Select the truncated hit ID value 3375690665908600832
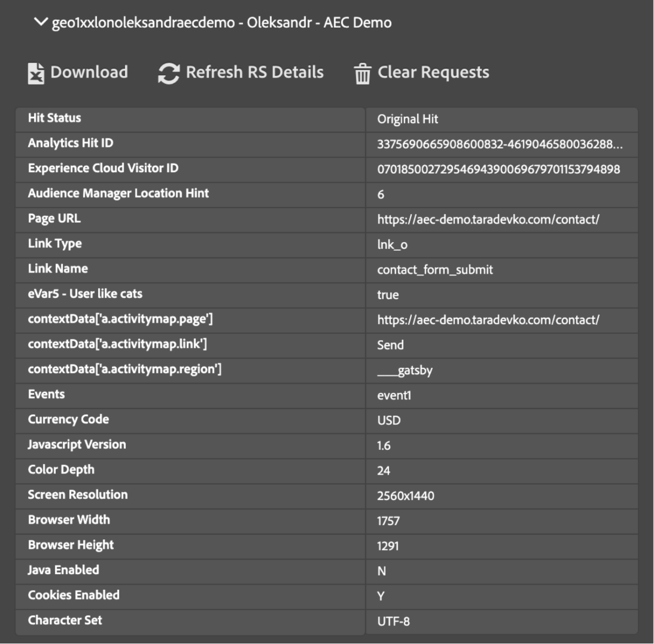 [x=500, y=144]
